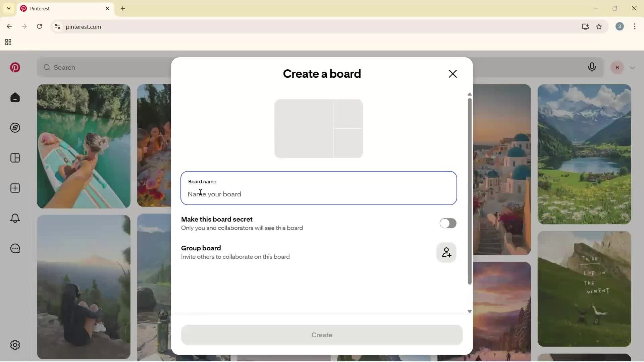Open notifications via the bell icon
644x362 pixels.
[15, 218]
